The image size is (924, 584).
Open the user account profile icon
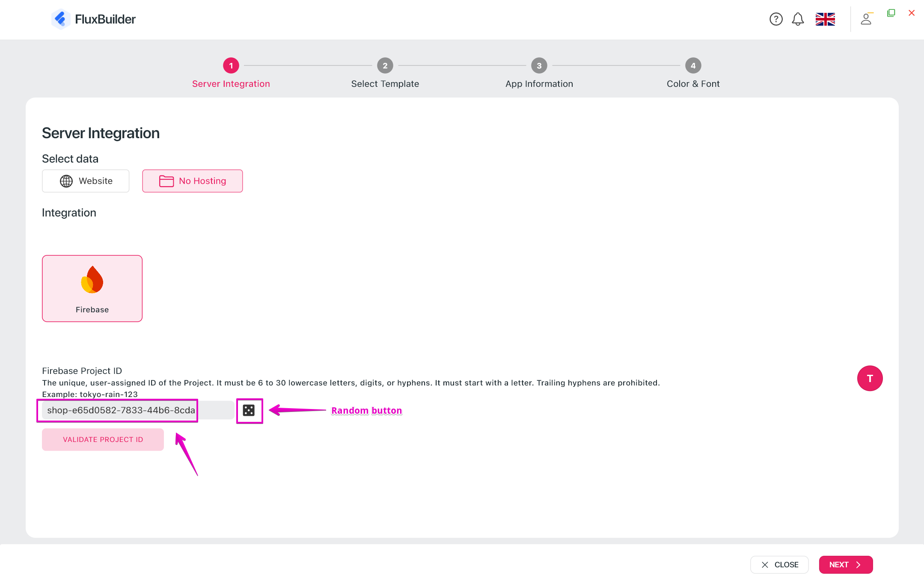click(x=866, y=19)
